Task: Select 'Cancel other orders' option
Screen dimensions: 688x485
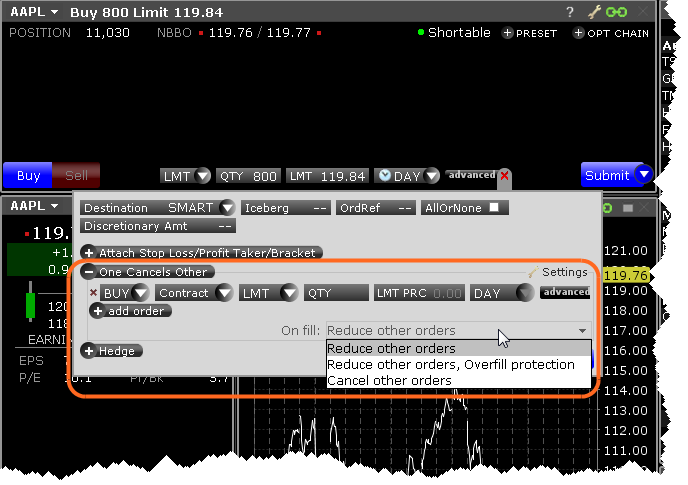Action: 390,381
